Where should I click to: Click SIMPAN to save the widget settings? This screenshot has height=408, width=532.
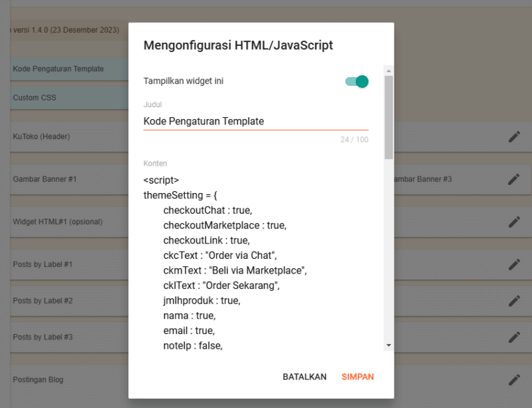358,376
